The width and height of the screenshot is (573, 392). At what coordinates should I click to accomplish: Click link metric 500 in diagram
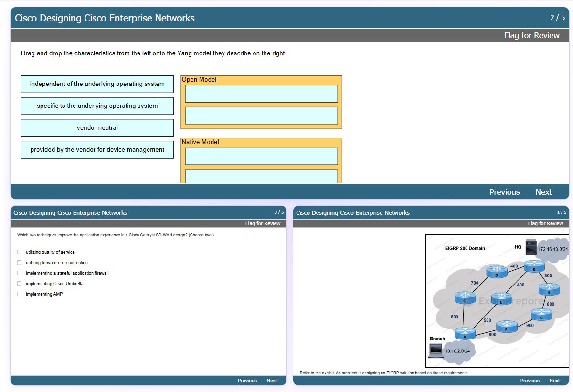tap(487, 320)
